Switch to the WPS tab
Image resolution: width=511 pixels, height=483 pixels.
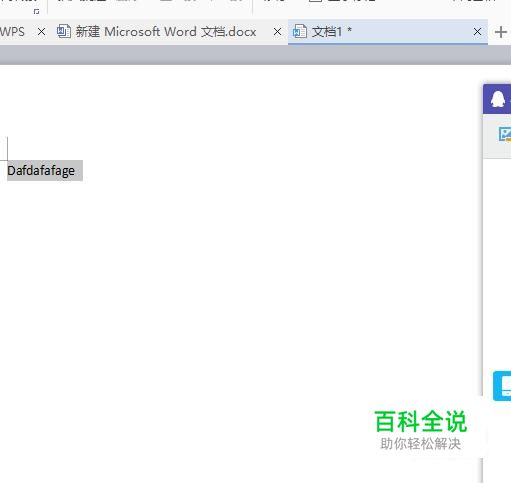click(13, 32)
